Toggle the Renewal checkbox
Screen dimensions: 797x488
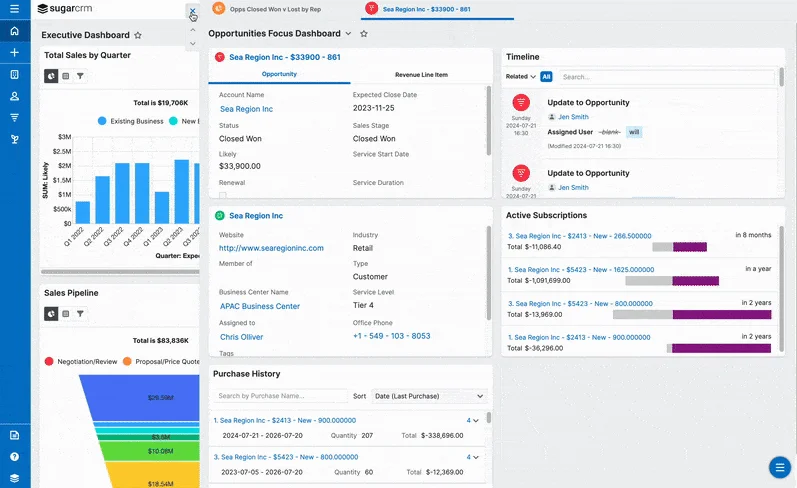click(223, 196)
